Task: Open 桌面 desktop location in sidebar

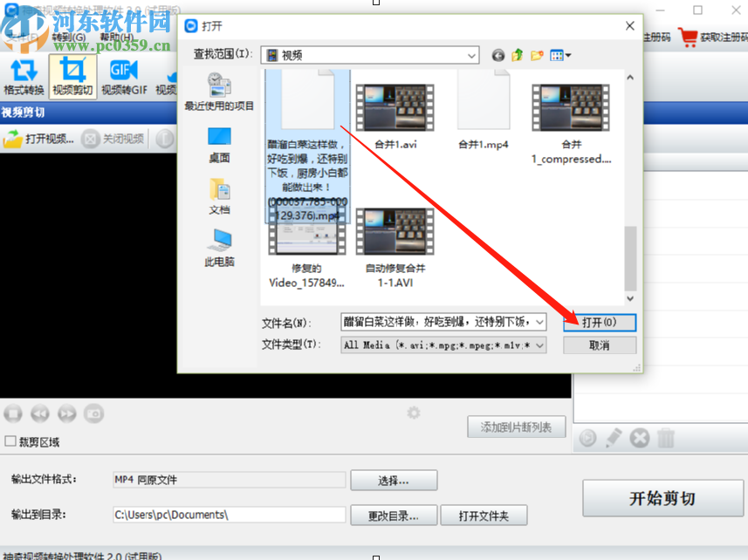Action: point(219,146)
